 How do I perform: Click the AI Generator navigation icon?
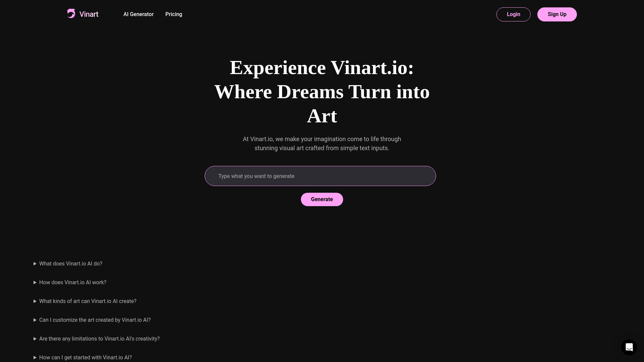138,14
